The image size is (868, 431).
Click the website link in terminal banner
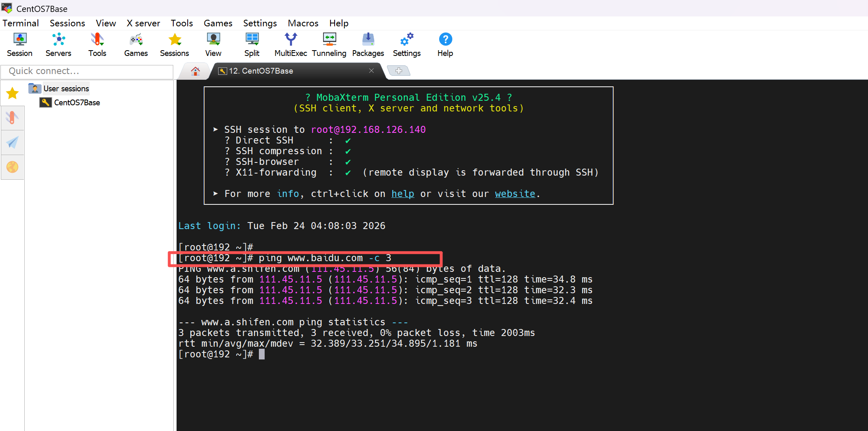(515, 194)
